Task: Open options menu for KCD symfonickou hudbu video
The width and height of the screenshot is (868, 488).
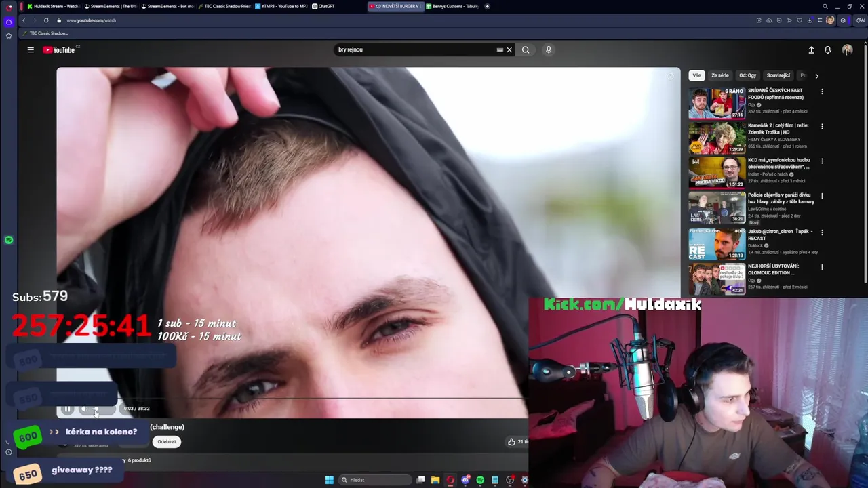Action: tap(822, 161)
